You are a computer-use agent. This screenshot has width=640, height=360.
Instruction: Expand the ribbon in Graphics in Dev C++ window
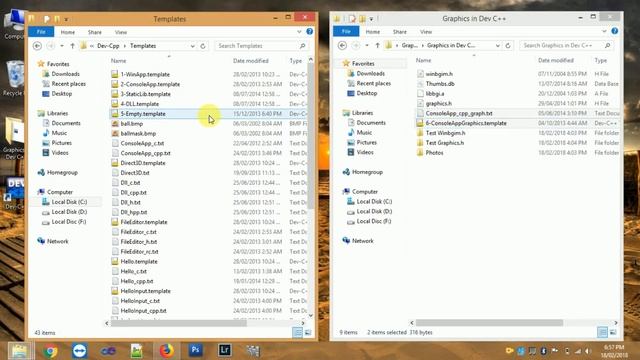point(604,31)
